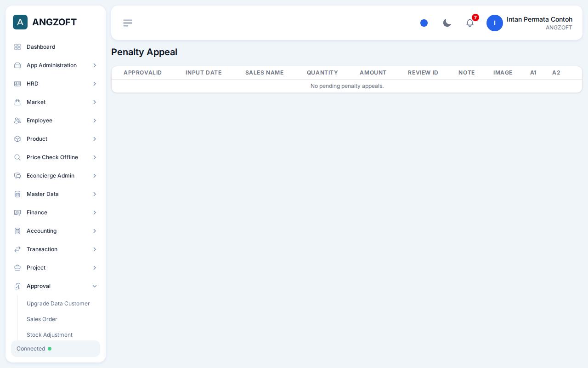Viewport: 588px width, 368px height.
Task: Click the Transaction arrows icon
Action: click(x=17, y=249)
